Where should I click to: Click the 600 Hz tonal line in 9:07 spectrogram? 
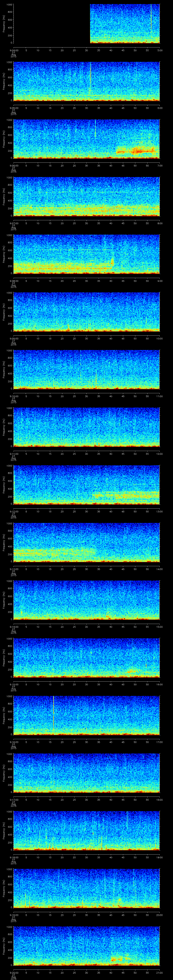pyautogui.click(x=76, y=192)
